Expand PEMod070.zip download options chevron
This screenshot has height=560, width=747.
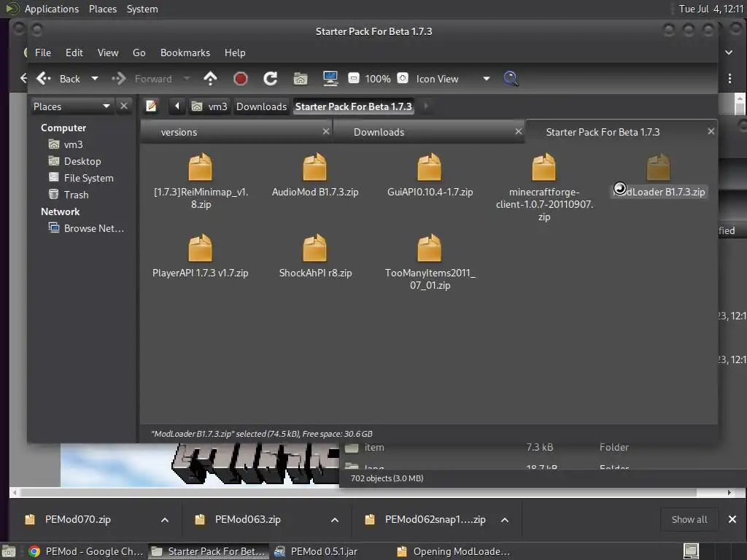pos(165,519)
